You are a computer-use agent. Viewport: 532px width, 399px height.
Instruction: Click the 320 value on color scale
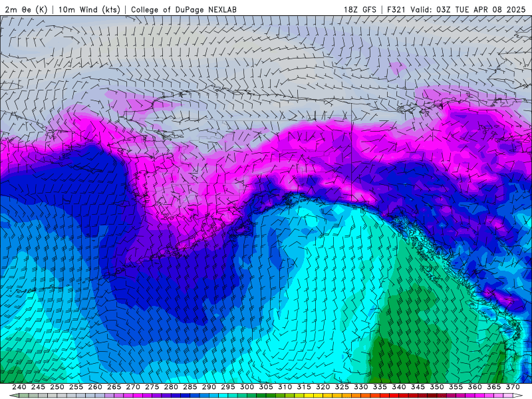click(x=323, y=387)
